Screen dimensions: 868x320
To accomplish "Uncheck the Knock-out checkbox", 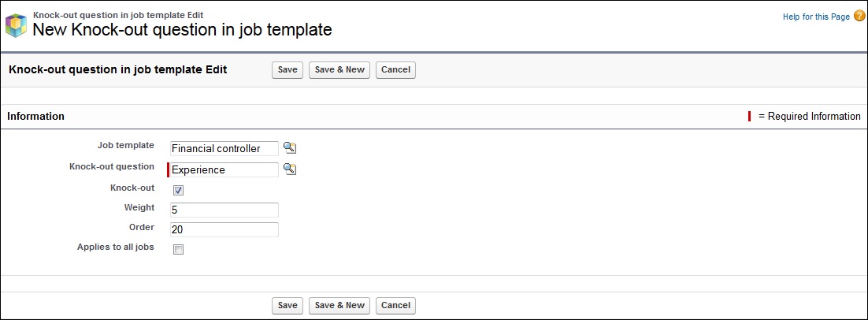I will pyautogui.click(x=178, y=191).
